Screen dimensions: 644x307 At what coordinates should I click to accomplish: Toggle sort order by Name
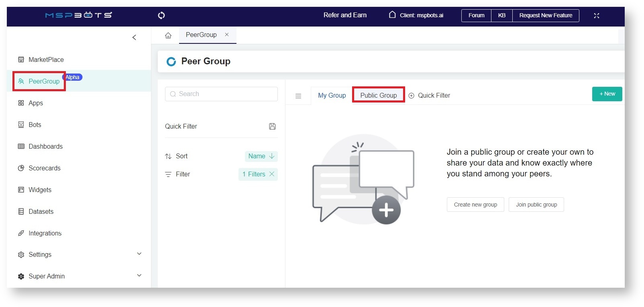tap(261, 156)
